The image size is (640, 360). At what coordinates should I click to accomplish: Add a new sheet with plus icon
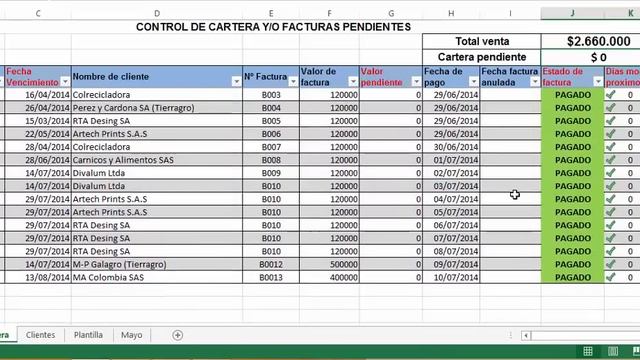177,335
